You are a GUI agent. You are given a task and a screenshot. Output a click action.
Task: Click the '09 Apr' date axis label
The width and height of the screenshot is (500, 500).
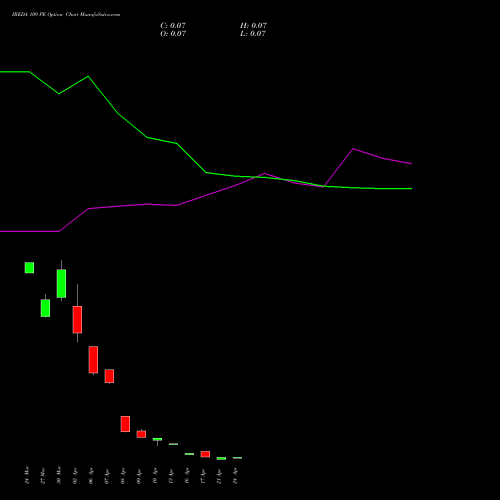pos(139,476)
